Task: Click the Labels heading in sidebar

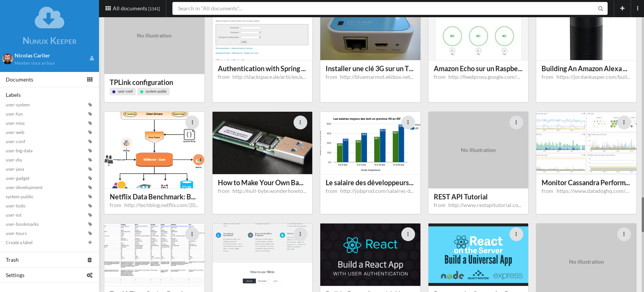Action: coord(13,95)
